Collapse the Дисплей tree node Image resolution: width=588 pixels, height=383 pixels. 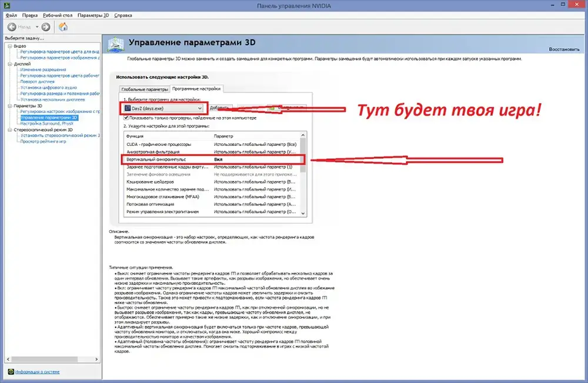9,64
